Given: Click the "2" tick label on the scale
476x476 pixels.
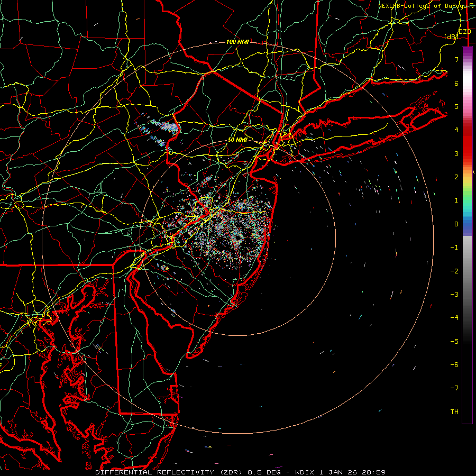Looking at the screenshot, I should 456,177.
